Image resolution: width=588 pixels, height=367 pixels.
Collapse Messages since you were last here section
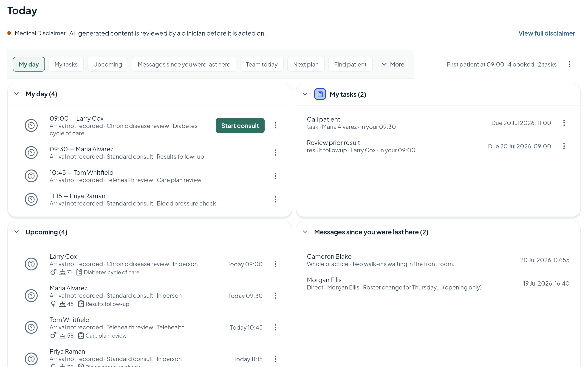click(305, 232)
